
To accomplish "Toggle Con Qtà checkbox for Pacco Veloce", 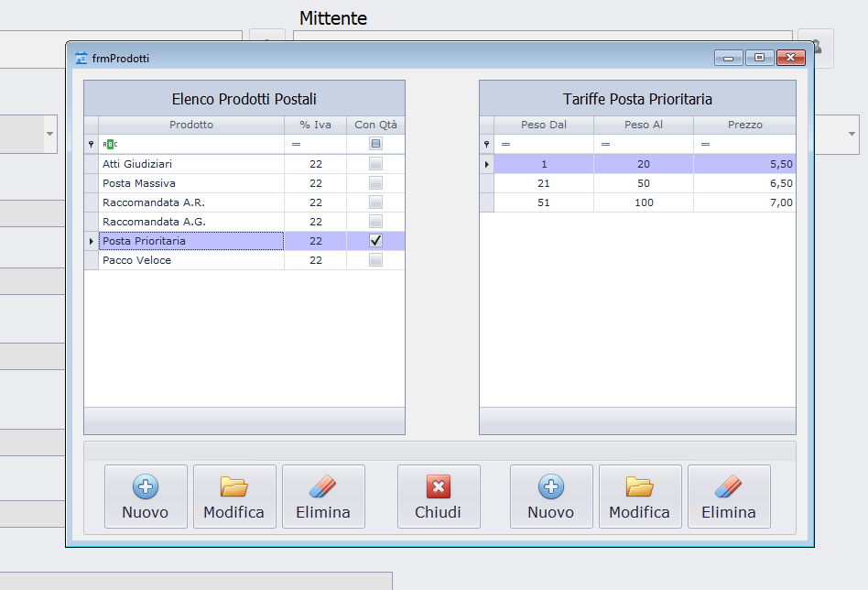I will pos(375,260).
